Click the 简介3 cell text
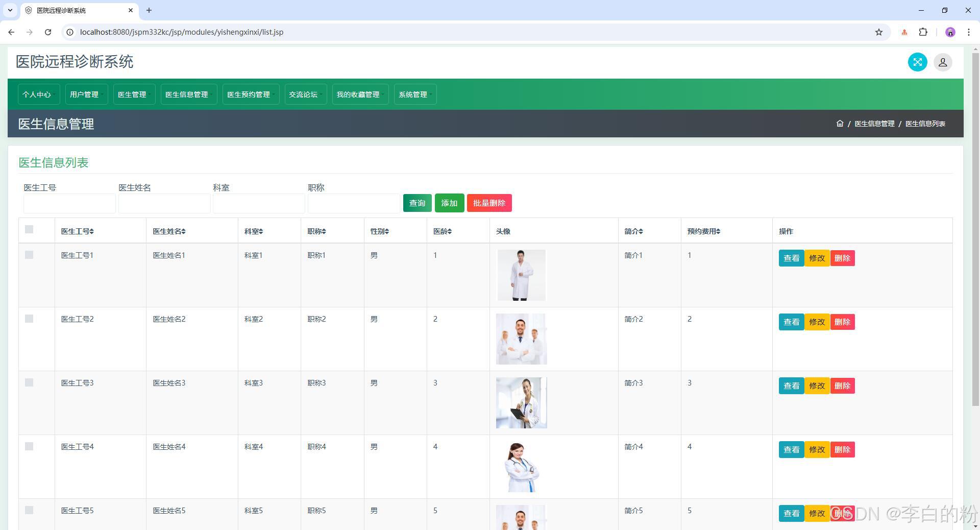This screenshot has width=980, height=530. [x=633, y=383]
